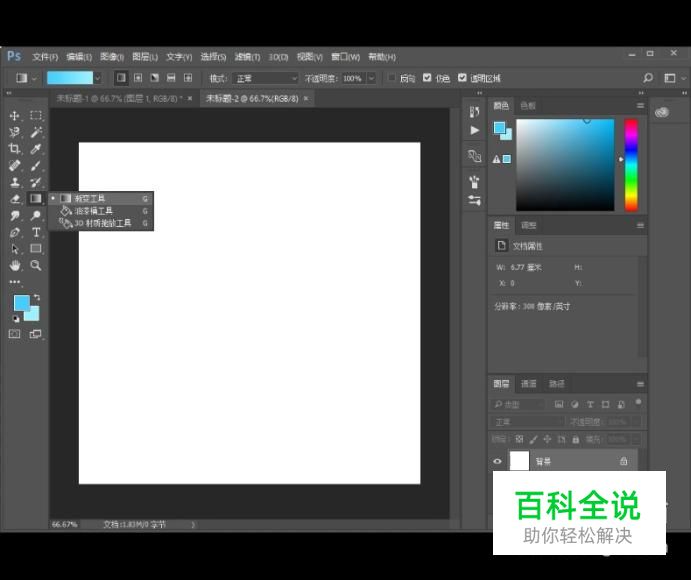Screen dimensions: 691x580
Task: Select the Crop tool
Action: tap(14, 149)
